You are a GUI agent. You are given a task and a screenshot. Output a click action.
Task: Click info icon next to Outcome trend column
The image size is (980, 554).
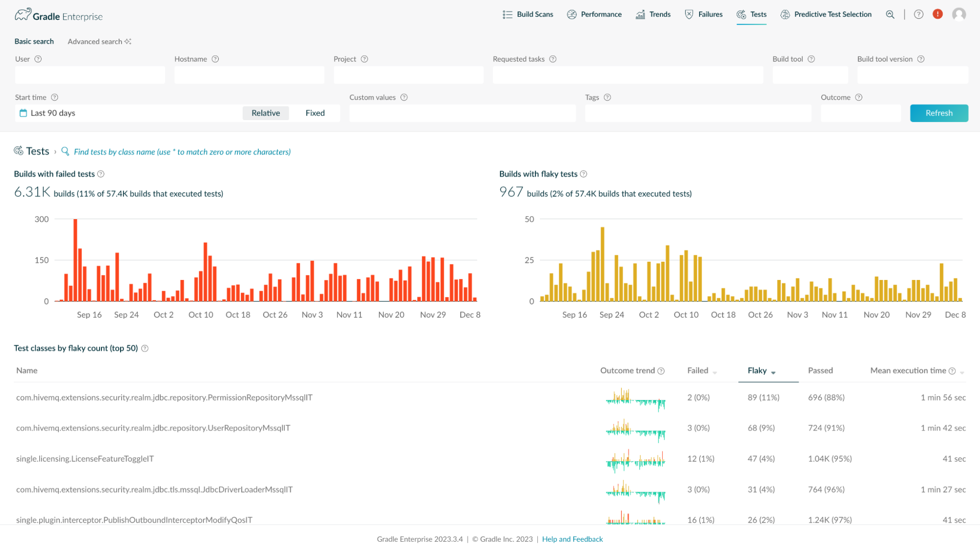(661, 371)
